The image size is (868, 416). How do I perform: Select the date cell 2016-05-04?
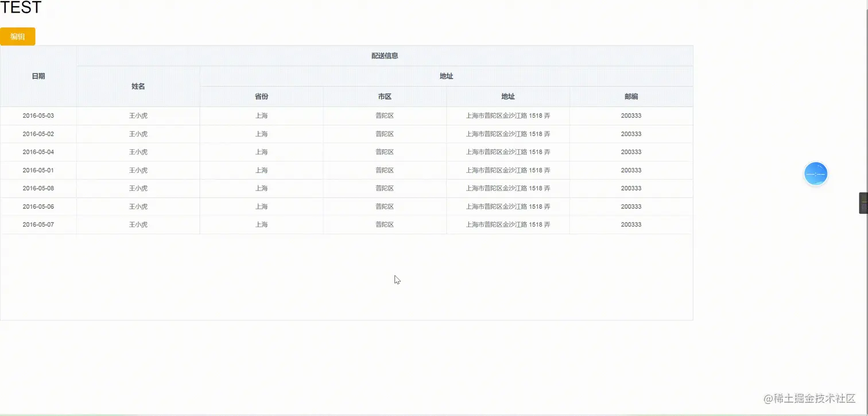[x=38, y=152]
